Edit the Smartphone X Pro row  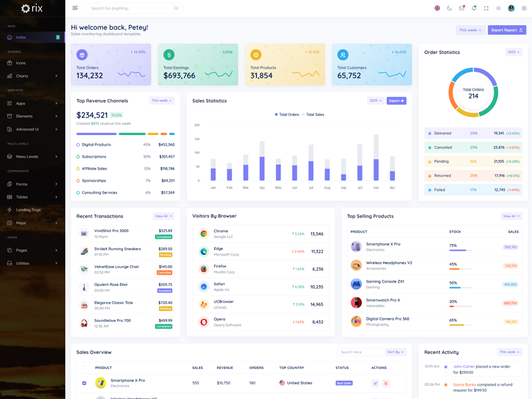click(x=375, y=383)
